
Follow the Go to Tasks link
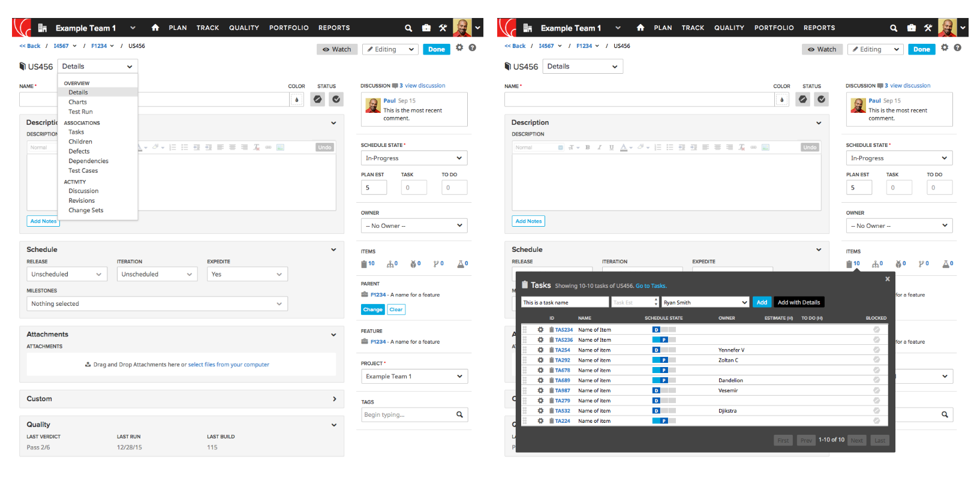pos(651,286)
